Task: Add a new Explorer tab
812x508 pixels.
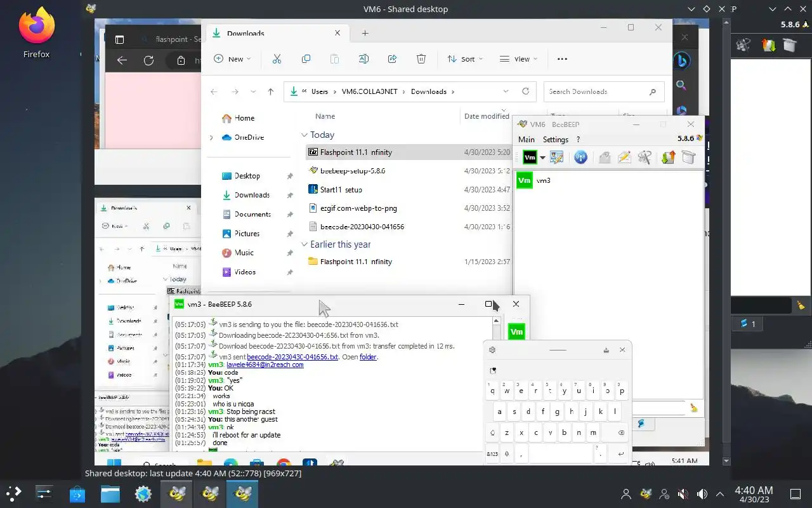Action: (x=365, y=33)
